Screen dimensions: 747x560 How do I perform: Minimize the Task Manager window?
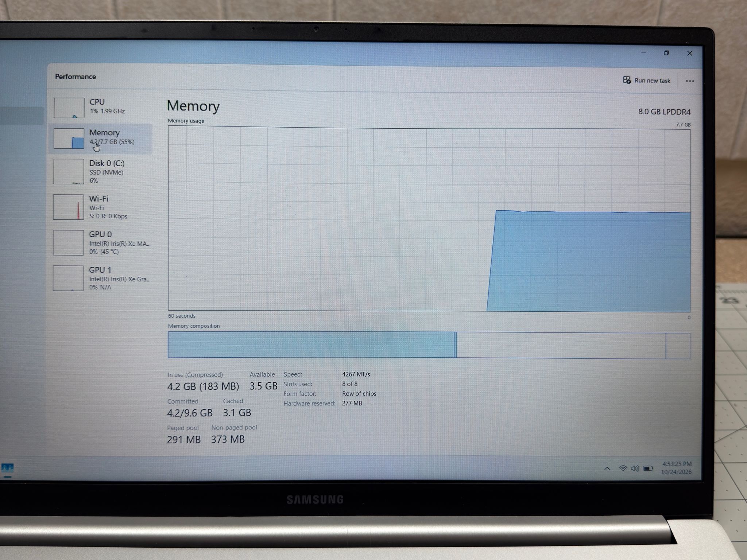[x=643, y=53]
